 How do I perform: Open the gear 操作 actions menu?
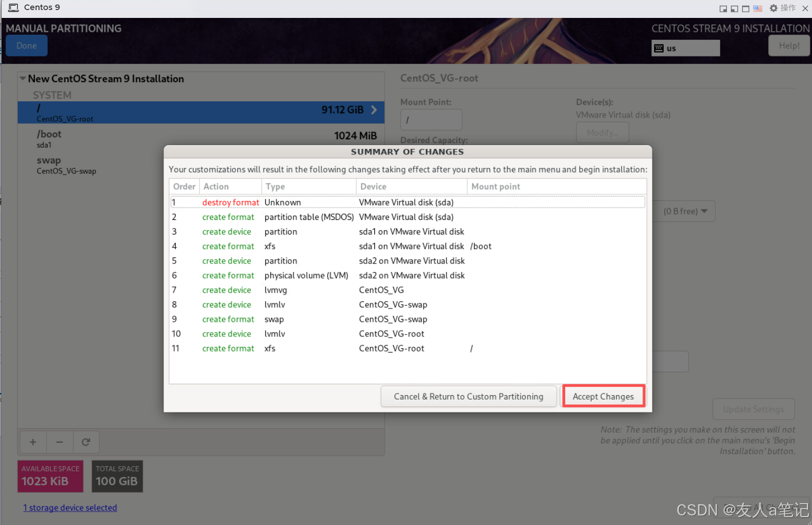click(x=782, y=8)
